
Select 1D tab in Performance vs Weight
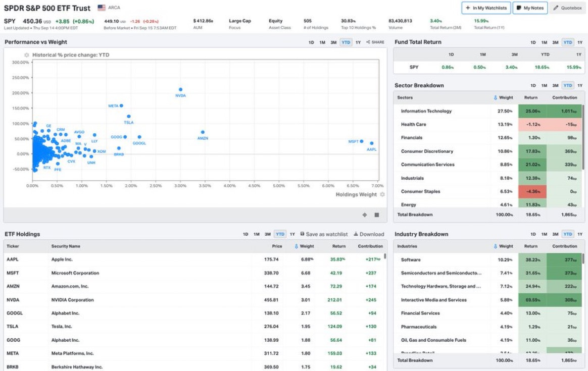coord(311,42)
